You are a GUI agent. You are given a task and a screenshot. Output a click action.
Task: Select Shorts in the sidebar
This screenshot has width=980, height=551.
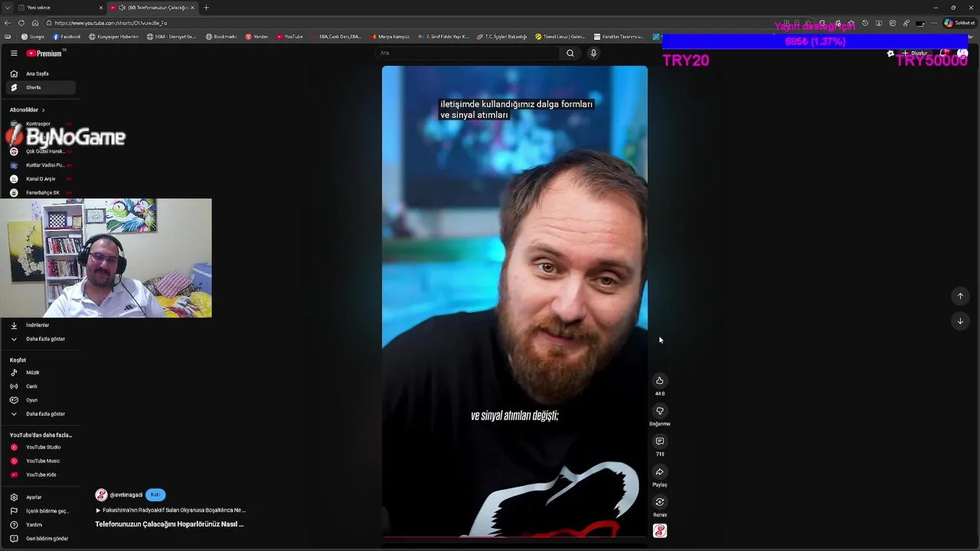(40, 87)
